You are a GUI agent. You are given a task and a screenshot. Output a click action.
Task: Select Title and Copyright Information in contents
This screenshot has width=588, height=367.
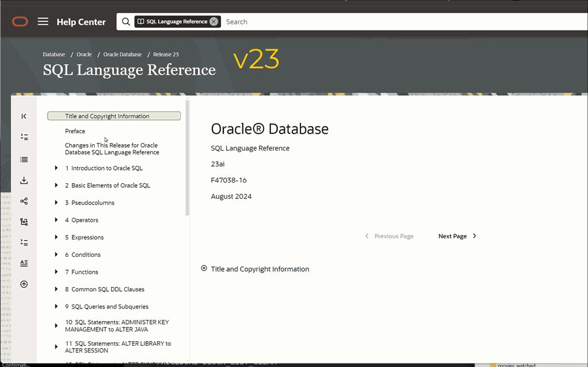pyautogui.click(x=114, y=116)
